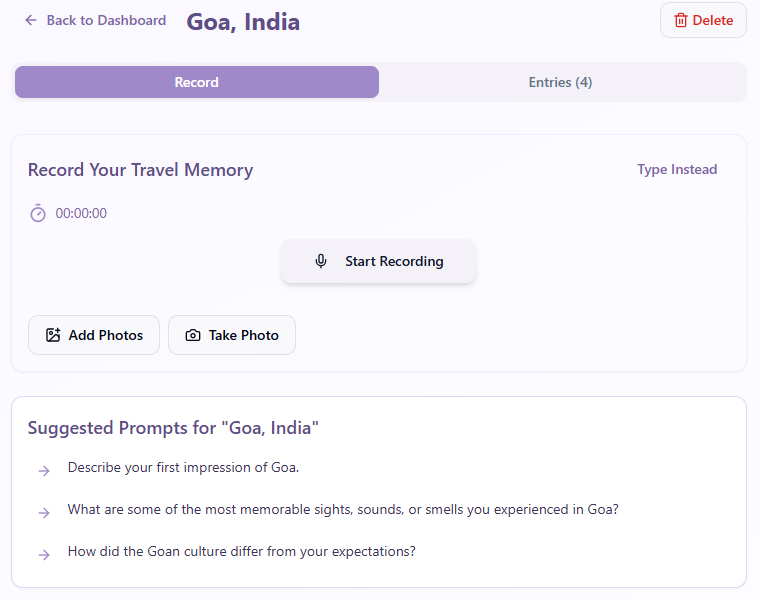Switch to the Record tab
Image resolution: width=760 pixels, height=600 pixels.
tap(196, 82)
